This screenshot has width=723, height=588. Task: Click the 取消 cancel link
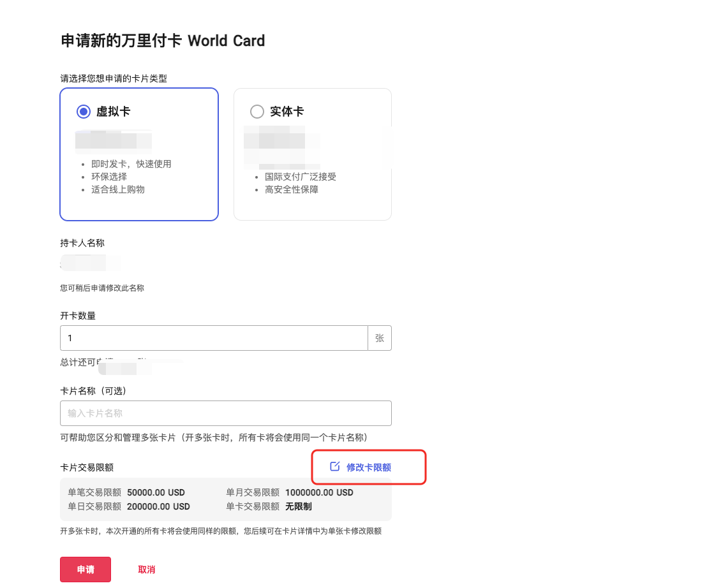click(146, 569)
